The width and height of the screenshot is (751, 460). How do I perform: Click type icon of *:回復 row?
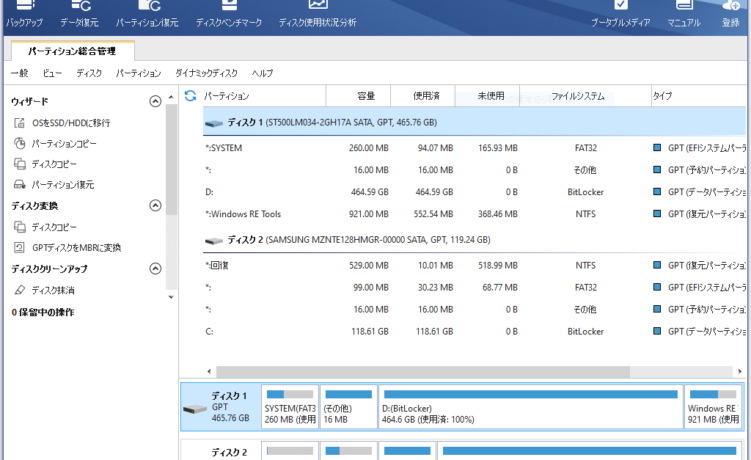(657, 265)
